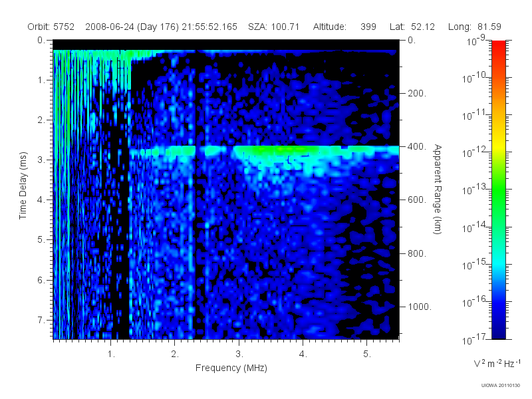The image size is (532, 399).
Task: Click the colorbar unit label 'V² m⁻² Hz⁻¹'
Action: click(x=497, y=363)
